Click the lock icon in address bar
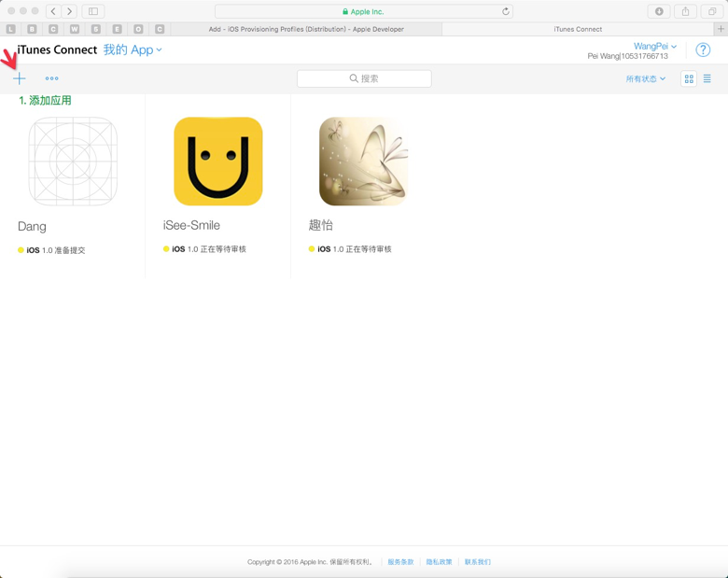This screenshot has height=578, width=728. (345, 11)
